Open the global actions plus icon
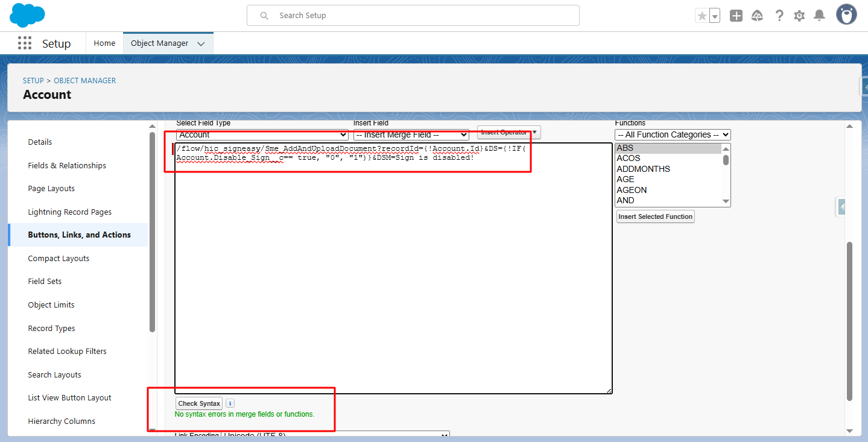This screenshot has width=868, height=442. pos(736,16)
